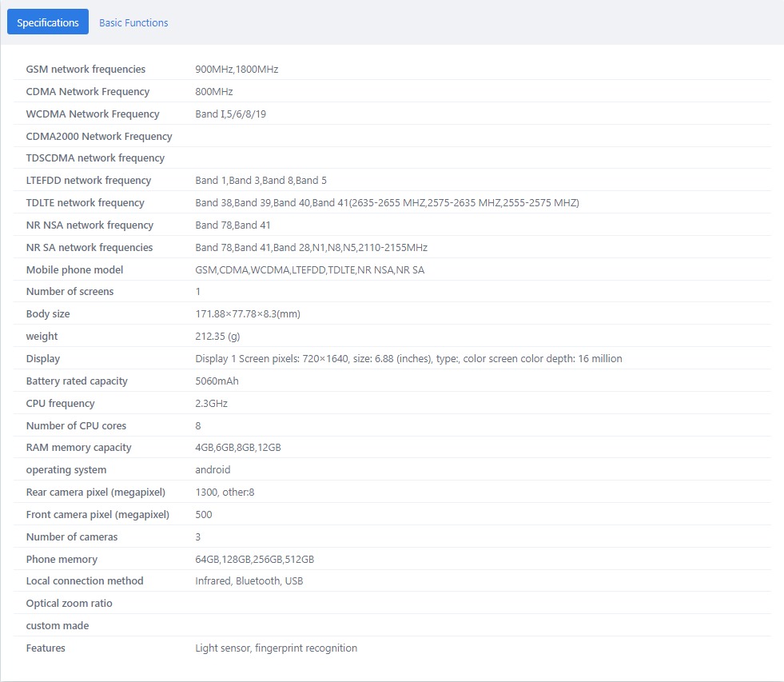Click the TDSCDMA network frequency label

tap(95, 158)
